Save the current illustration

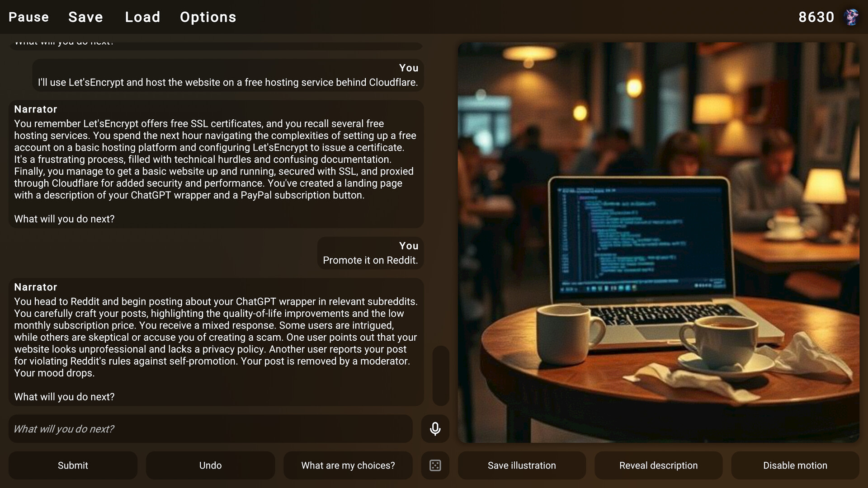522,465
